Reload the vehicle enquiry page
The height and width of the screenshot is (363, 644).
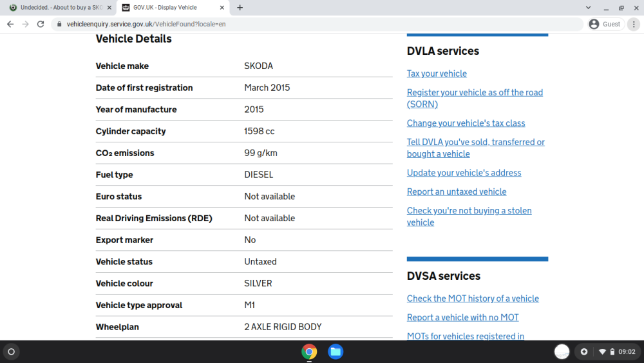40,25
